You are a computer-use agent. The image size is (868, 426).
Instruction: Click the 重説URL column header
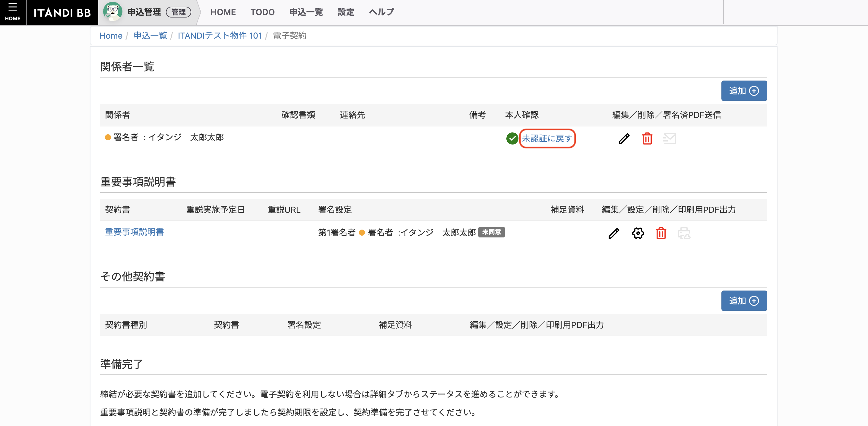point(284,210)
